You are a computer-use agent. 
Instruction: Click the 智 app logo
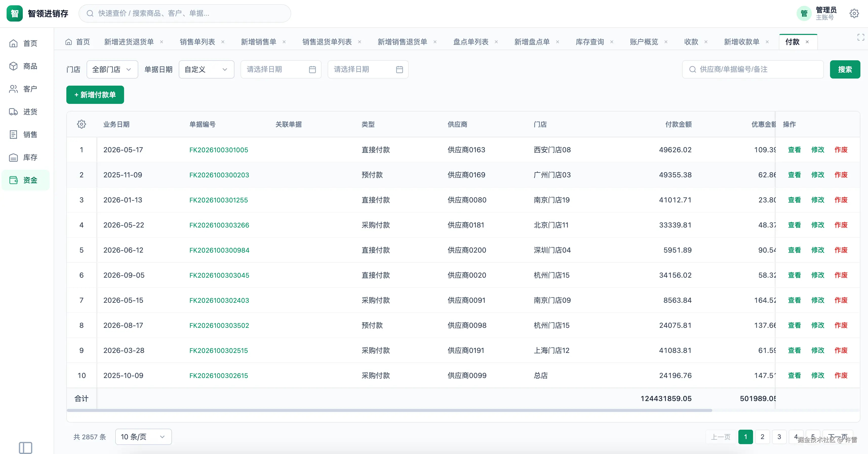[14, 13]
